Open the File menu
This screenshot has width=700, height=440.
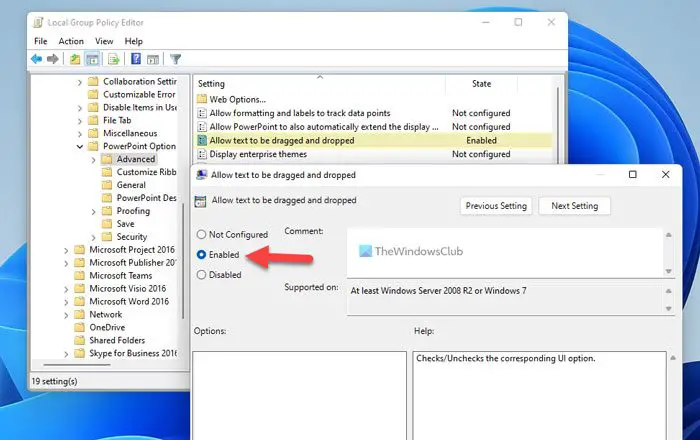[41, 41]
